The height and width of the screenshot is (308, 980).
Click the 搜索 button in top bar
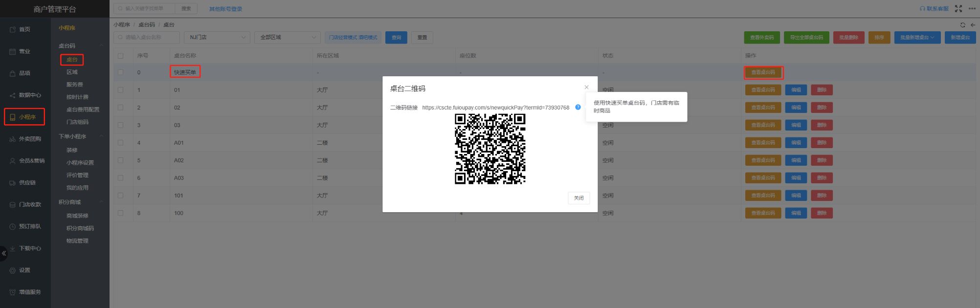point(186,8)
